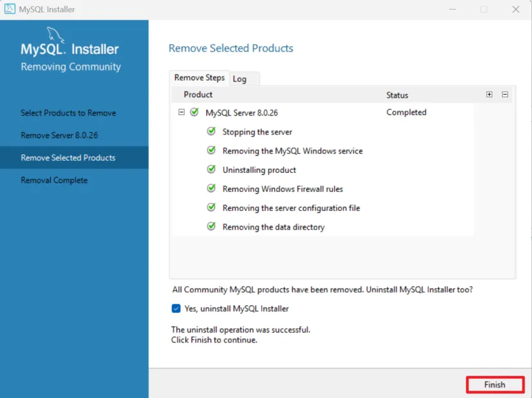The image size is (532, 398).
Task: Close the MySQL Installer window
Action: pos(515,9)
